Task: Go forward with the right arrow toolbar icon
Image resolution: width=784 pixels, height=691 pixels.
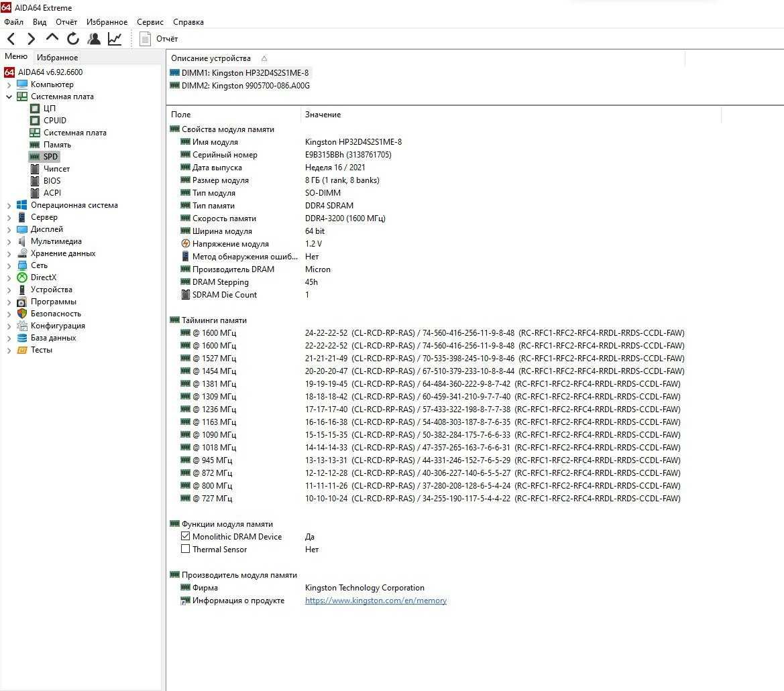Action: 31,38
